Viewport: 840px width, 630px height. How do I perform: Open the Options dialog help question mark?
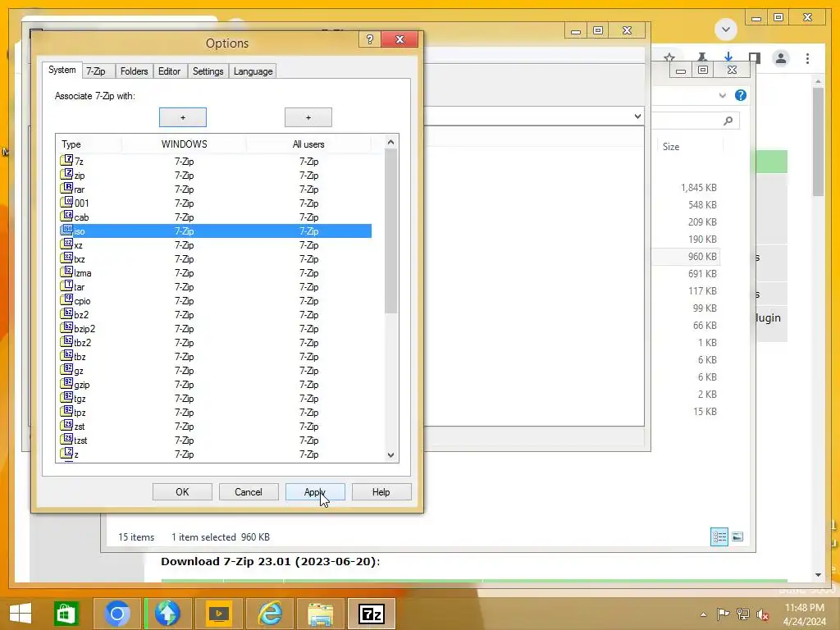coord(370,39)
